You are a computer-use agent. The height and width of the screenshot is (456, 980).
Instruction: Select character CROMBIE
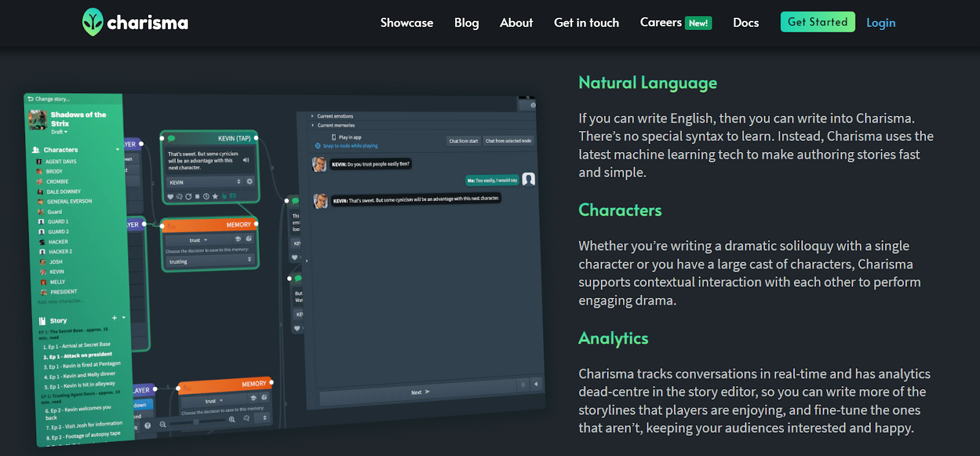click(53, 181)
